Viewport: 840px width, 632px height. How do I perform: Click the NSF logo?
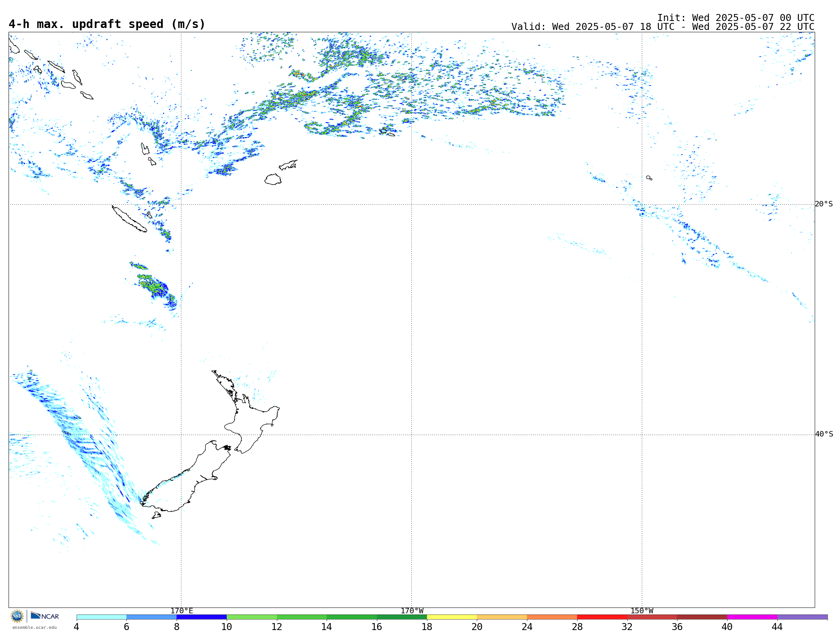(17, 616)
